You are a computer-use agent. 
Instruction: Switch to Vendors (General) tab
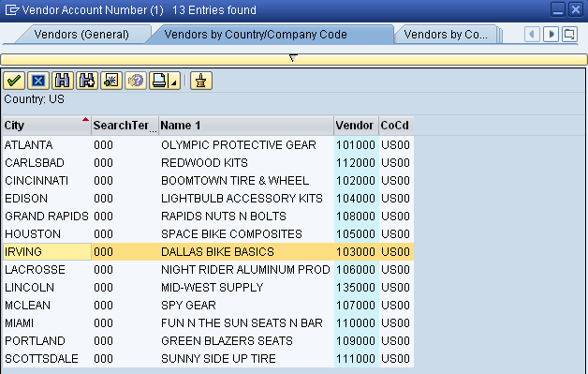pyautogui.click(x=81, y=35)
